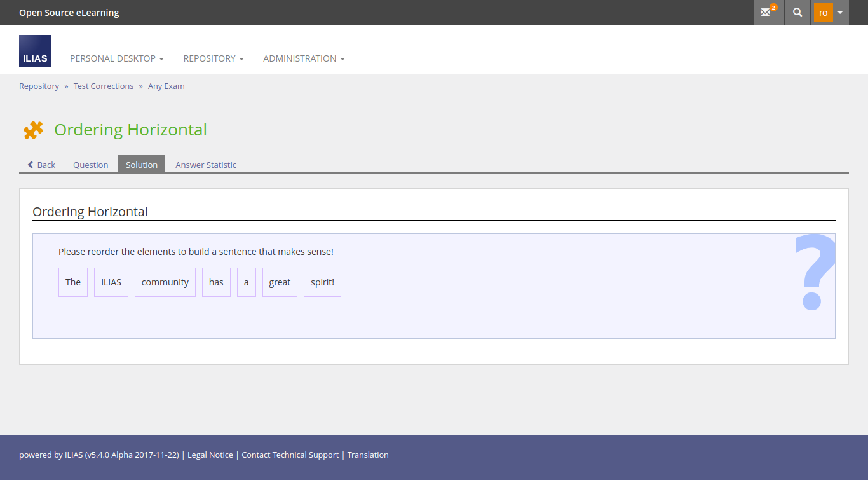Go back using the Back tab

[x=41, y=165]
